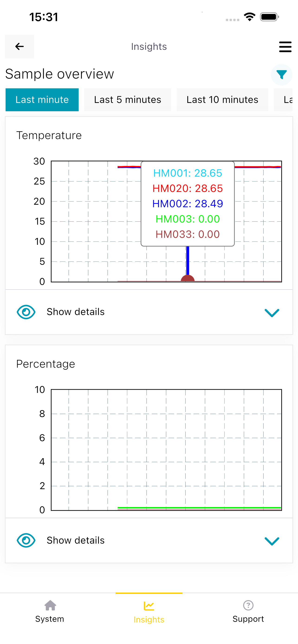Click the Sample overview heading
This screenshot has height=644, width=298.
tap(60, 74)
